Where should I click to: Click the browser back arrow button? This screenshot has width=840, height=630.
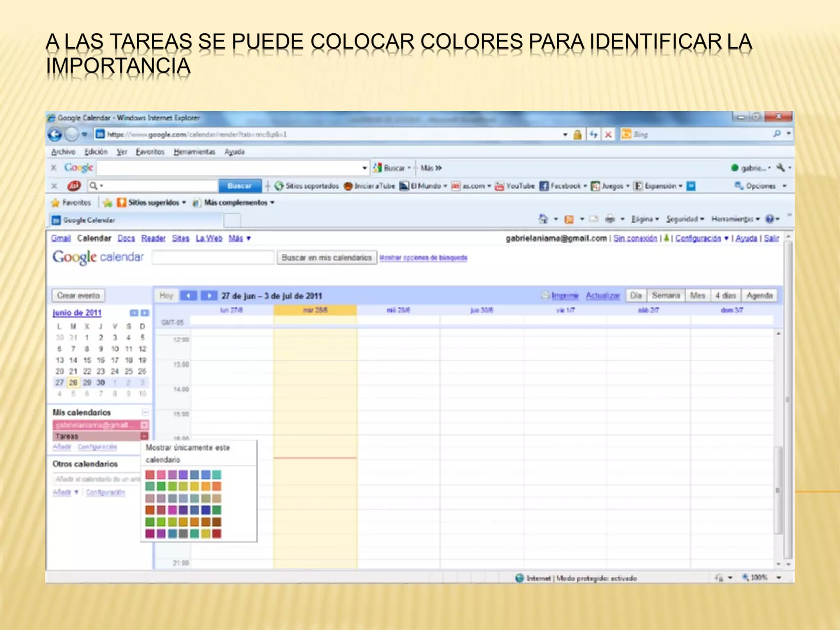pyautogui.click(x=55, y=134)
